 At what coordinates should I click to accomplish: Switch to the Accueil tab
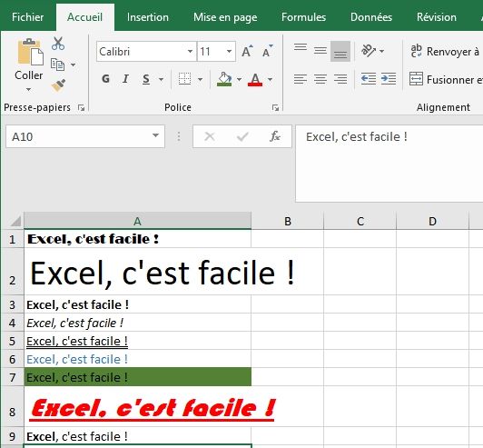tap(85, 17)
